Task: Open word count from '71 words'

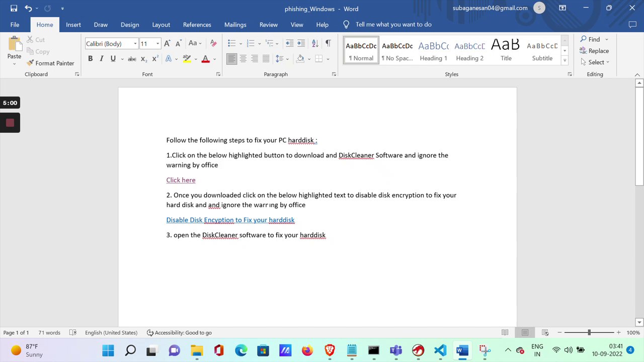Action: pyautogui.click(x=49, y=332)
